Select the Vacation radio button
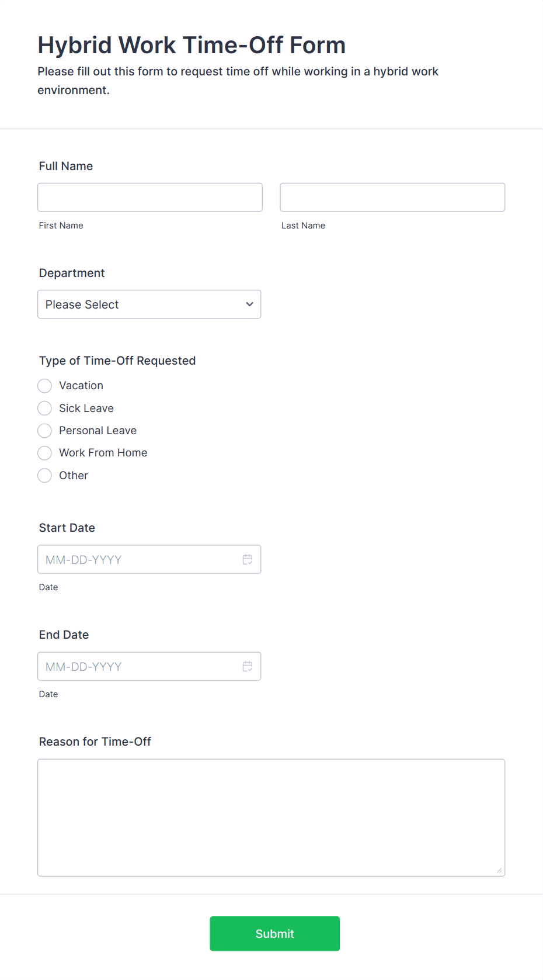 coord(44,386)
